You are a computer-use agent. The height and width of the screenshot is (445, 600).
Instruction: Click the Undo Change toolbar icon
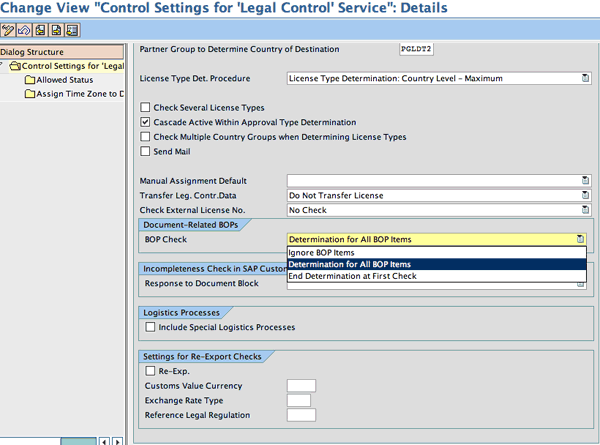click(x=25, y=32)
